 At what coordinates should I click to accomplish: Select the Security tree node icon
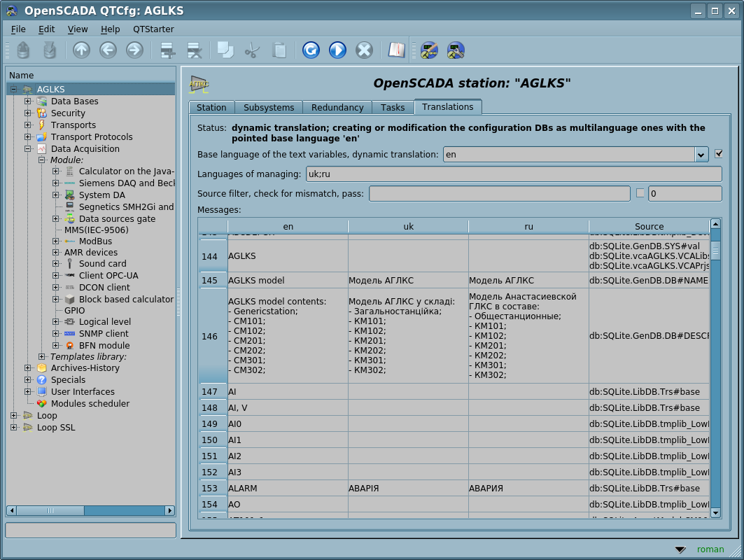(42, 113)
